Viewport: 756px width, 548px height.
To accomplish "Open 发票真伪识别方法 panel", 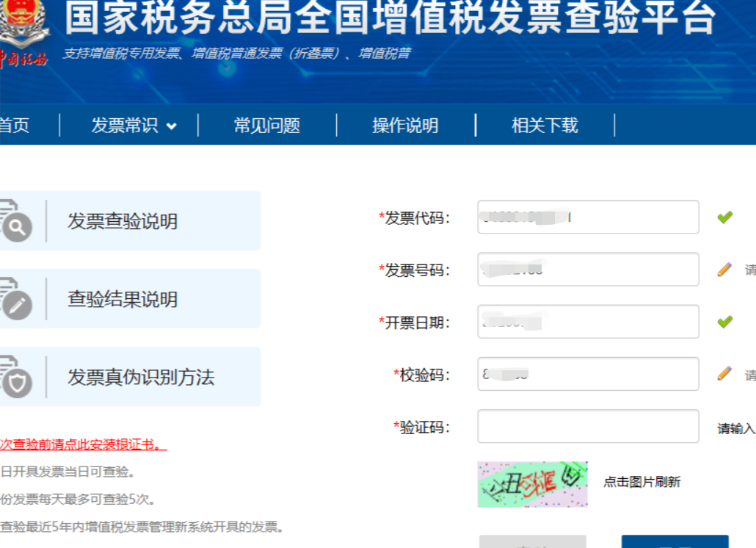I will 130,378.
